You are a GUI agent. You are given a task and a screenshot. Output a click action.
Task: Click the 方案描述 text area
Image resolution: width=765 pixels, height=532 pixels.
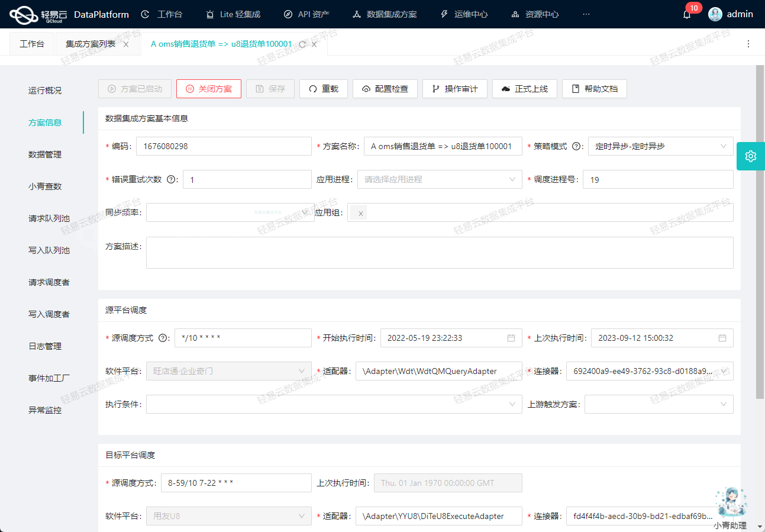(440, 253)
